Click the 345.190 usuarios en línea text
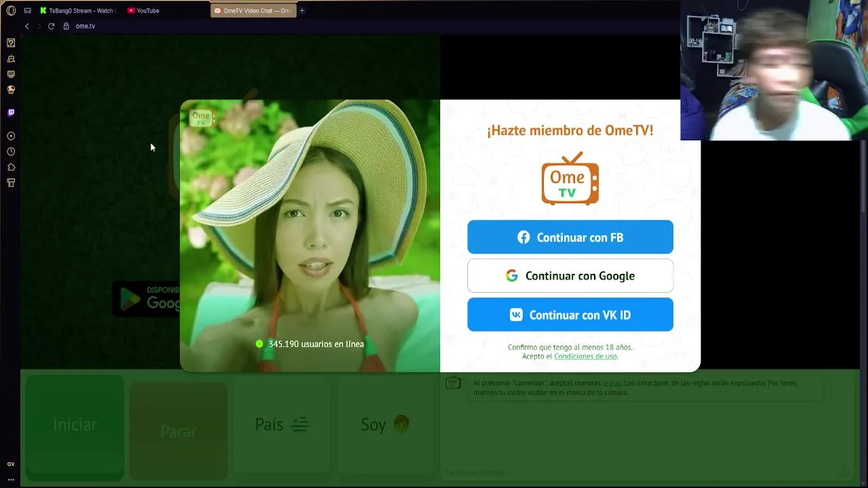 coord(316,344)
